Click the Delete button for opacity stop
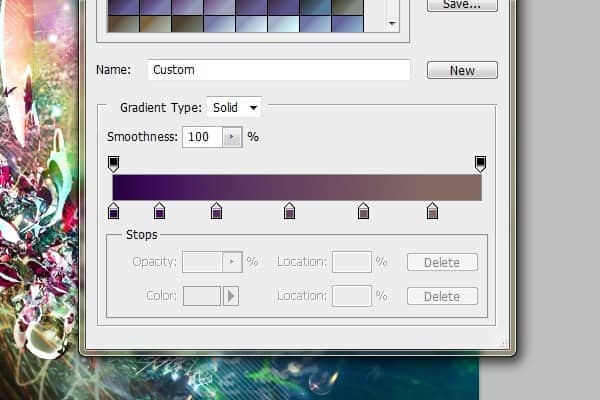 (442, 262)
